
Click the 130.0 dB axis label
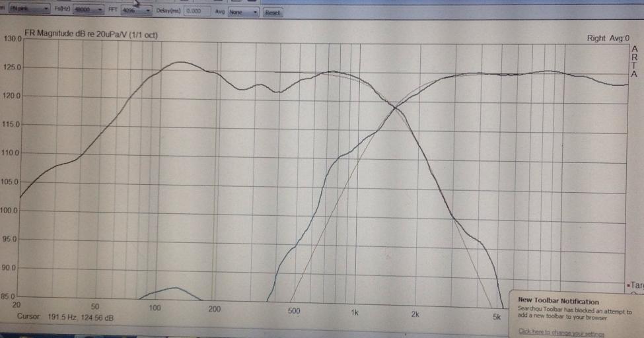[13, 38]
